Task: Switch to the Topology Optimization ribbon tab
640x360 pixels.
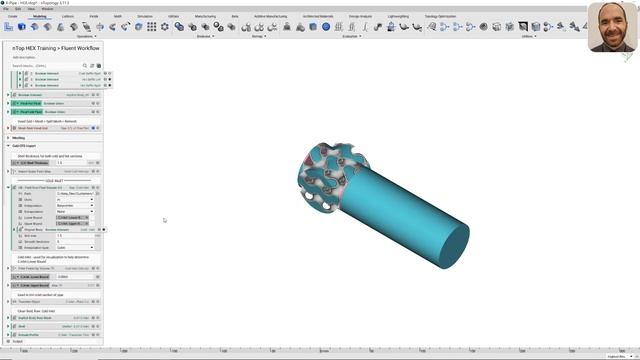Action: 440,16
